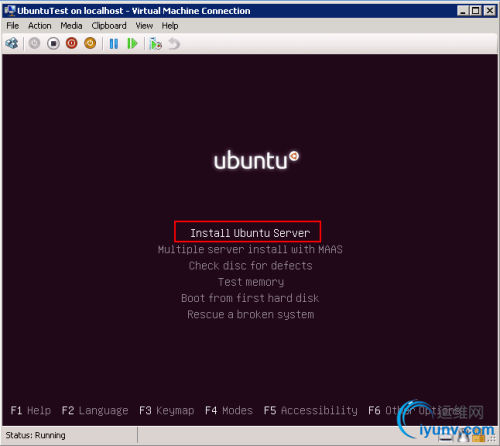Viewport: 500px width, 446px height.
Task: Minimize the Virtual Machine Connection window
Action: 462,11
